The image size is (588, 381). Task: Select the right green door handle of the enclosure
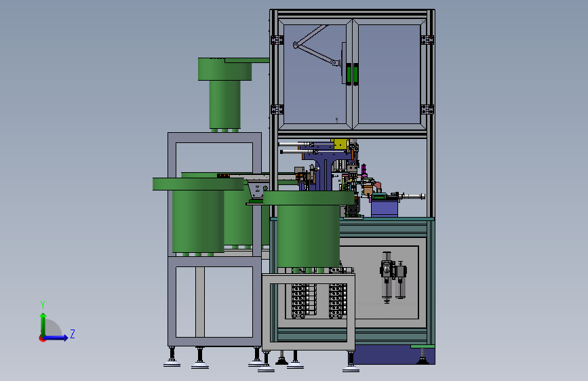tap(356, 74)
